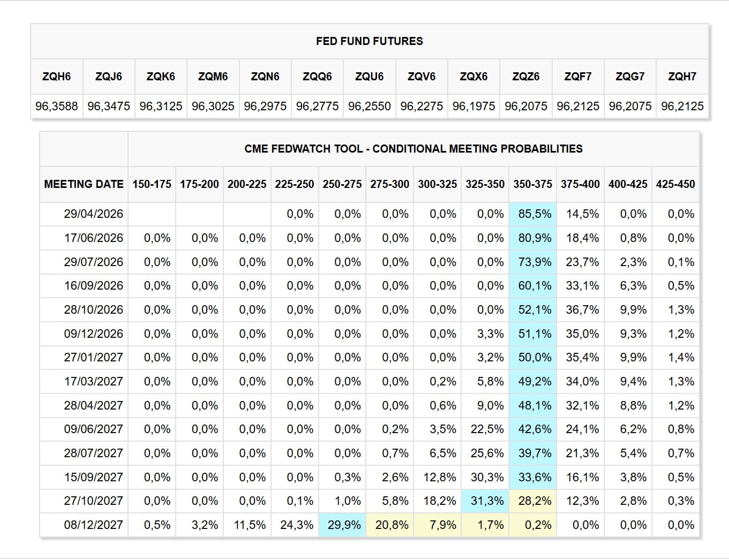Screen dimensions: 729x560
Task: Click the ZQX6 price 96,1975
Action: (474, 106)
